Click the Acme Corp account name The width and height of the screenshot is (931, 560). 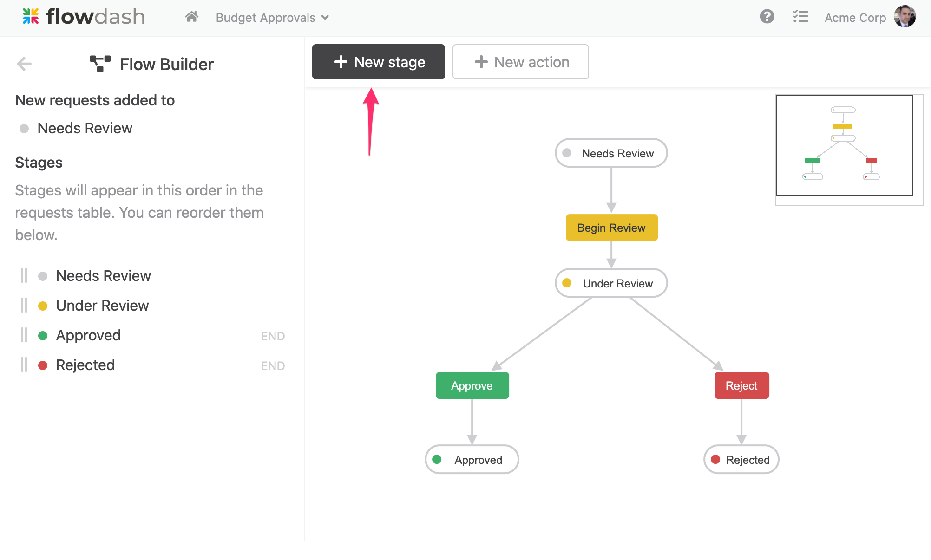[855, 18]
